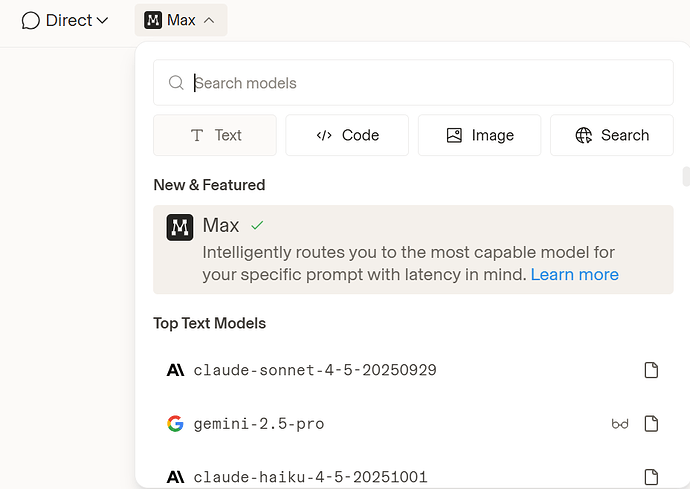Click document icon on claude-haiku row
This screenshot has width=690, height=489.
click(651, 477)
